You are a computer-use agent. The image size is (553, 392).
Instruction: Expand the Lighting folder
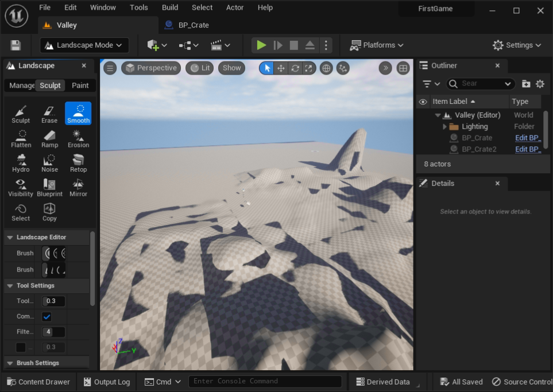click(x=444, y=127)
